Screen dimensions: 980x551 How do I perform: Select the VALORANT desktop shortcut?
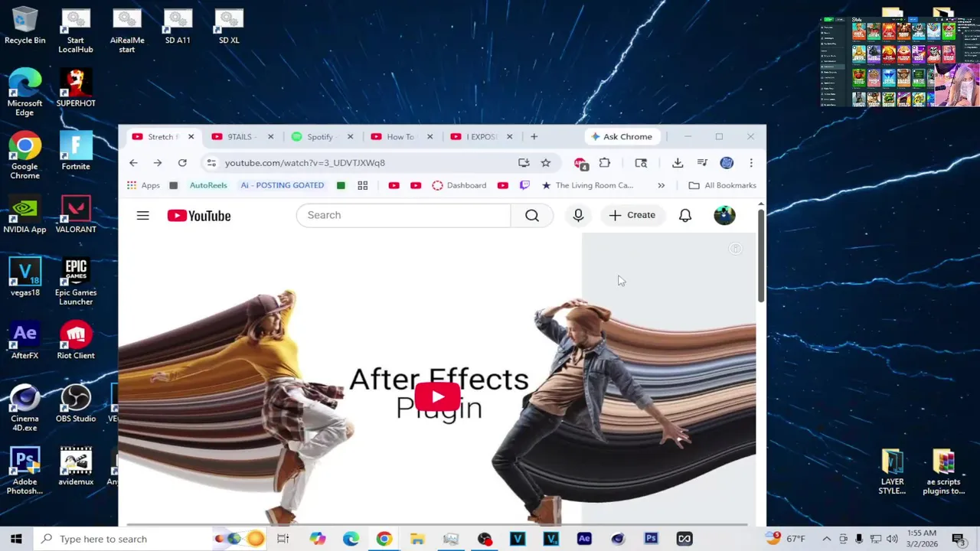tap(76, 215)
